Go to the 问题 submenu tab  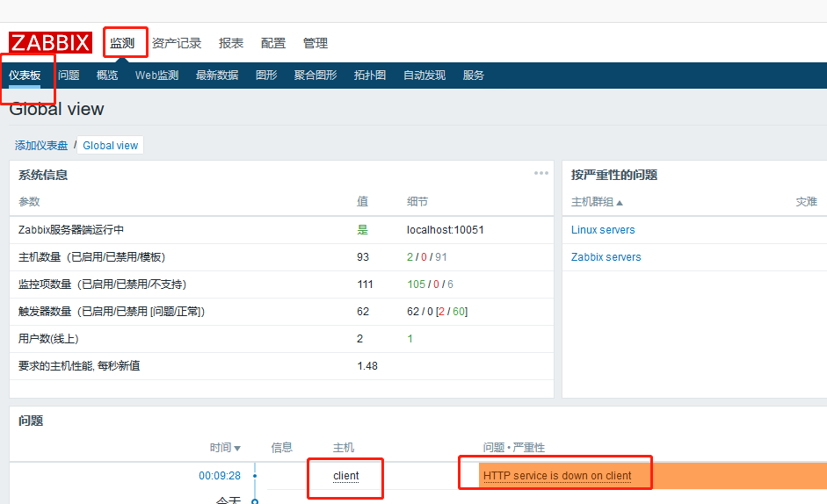click(69, 76)
